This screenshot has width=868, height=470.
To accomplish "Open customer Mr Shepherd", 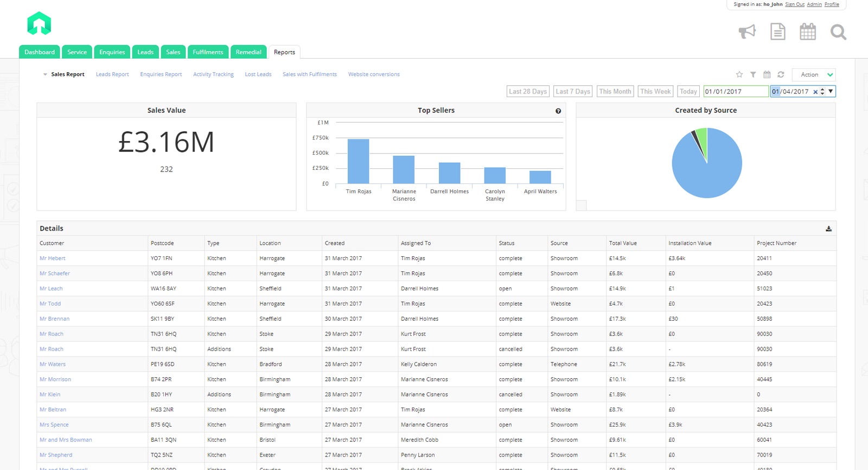I will click(56, 455).
